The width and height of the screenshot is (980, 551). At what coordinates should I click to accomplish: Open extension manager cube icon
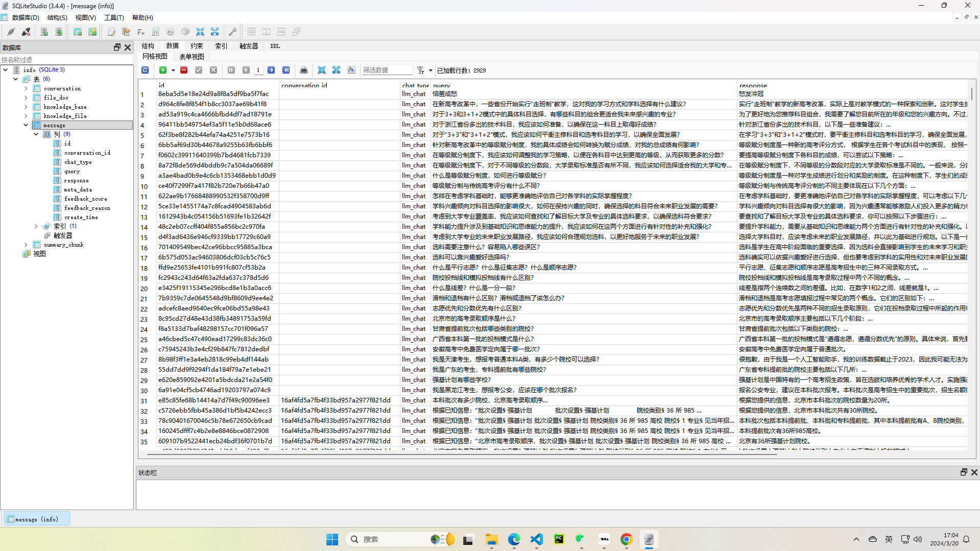185,32
